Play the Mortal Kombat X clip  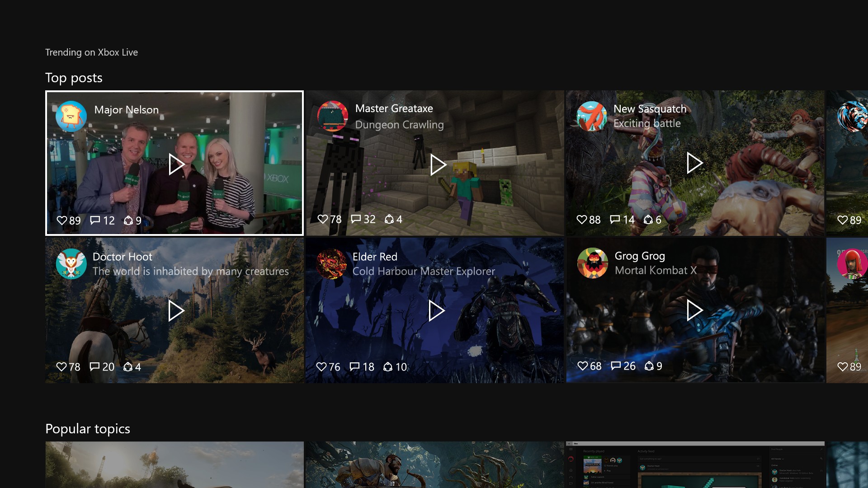pyautogui.click(x=694, y=310)
